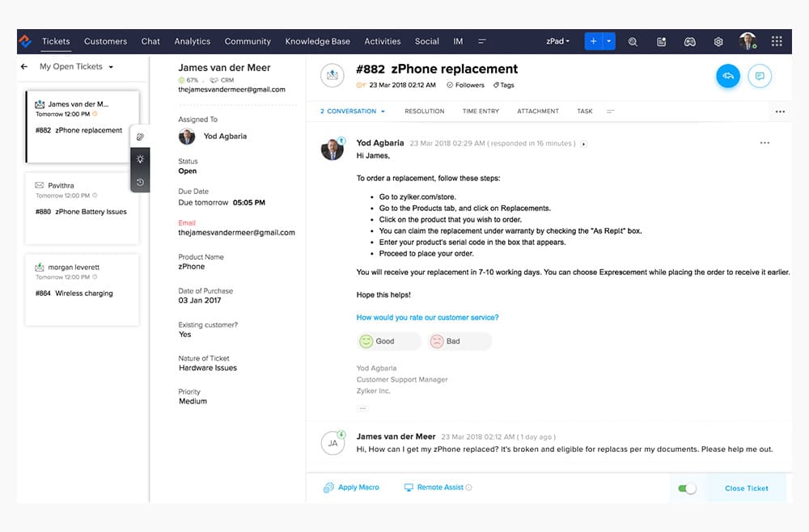Expand the arrow next to the plus button
This screenshot has width=809, height=532.
click(610, 41)
